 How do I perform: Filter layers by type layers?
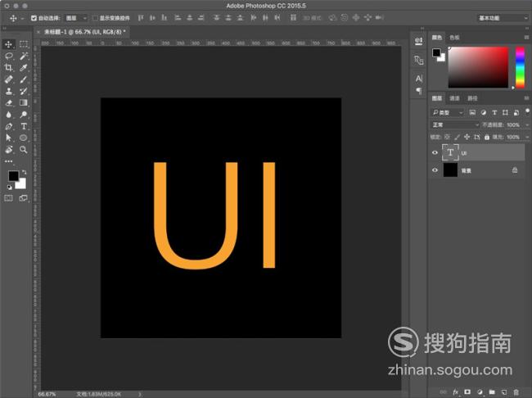tap(494, 112)
